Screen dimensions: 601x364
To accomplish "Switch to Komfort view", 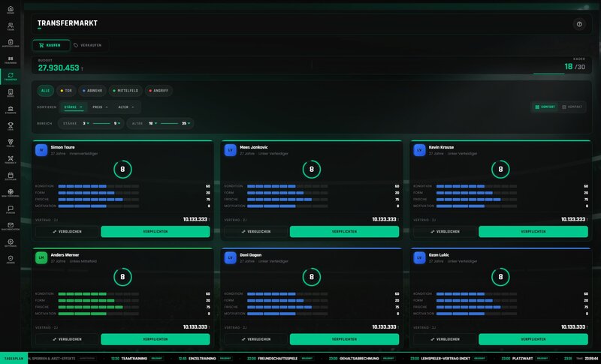I will tap(545, 107).
